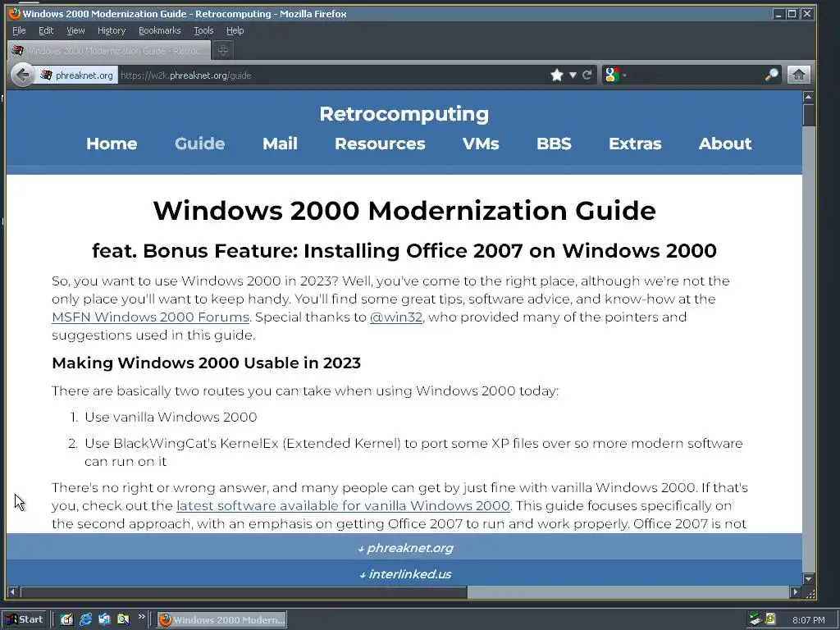Click the horizontal scrollbar right arrow
Screen dimensions: 840x630
click(796, 592)
